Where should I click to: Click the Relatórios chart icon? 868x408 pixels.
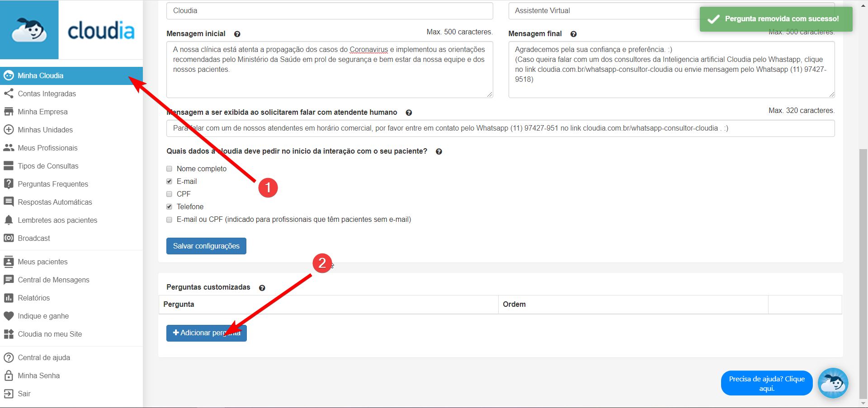[x=9, y=298]
